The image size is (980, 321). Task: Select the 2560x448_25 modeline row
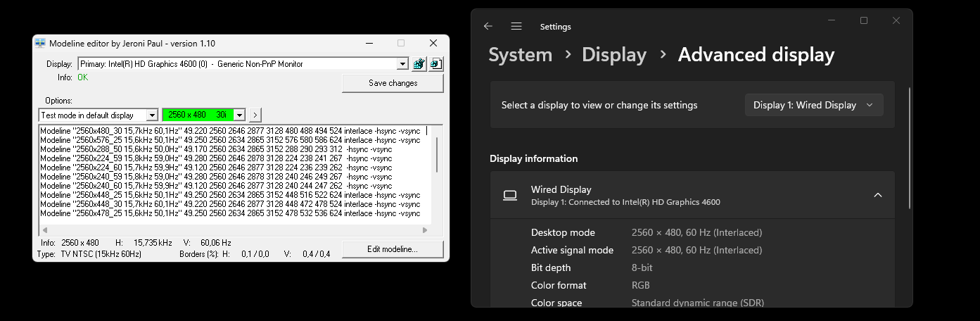[230, 195]
